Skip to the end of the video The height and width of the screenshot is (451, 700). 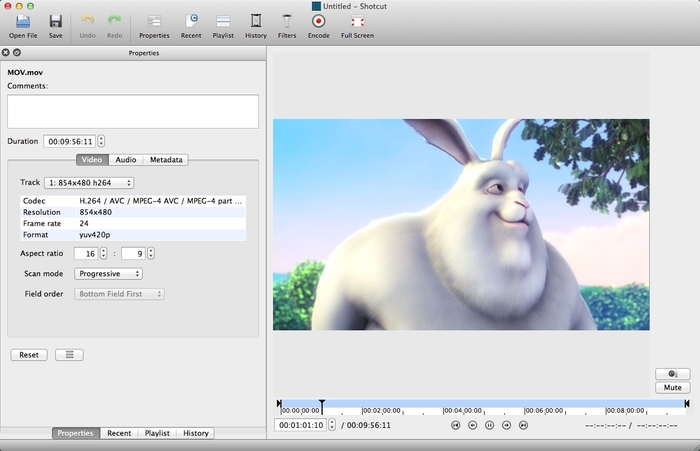523,425
